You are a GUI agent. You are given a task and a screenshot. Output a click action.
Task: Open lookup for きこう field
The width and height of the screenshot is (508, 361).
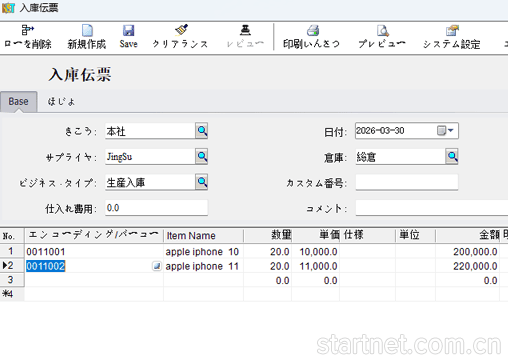click(202, 131)
